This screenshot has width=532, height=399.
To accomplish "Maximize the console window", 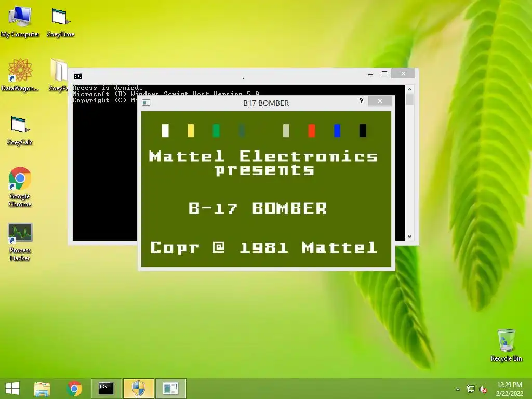I will point(384,74).
